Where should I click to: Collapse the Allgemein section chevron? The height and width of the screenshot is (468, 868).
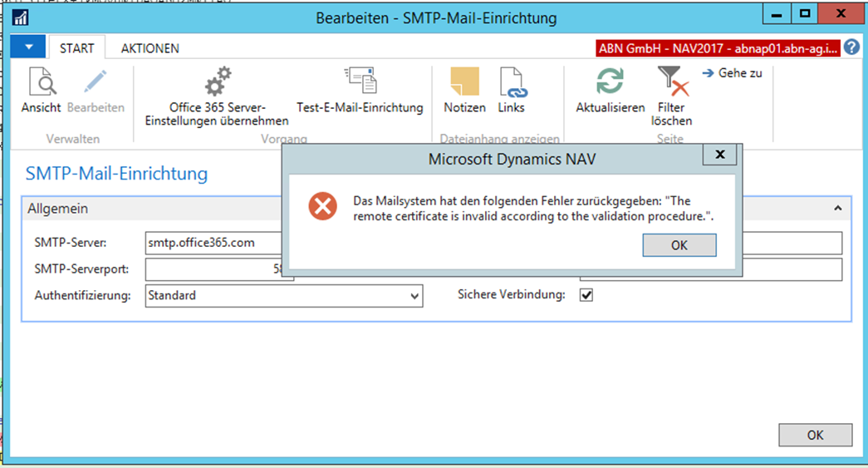click(837, 209)
